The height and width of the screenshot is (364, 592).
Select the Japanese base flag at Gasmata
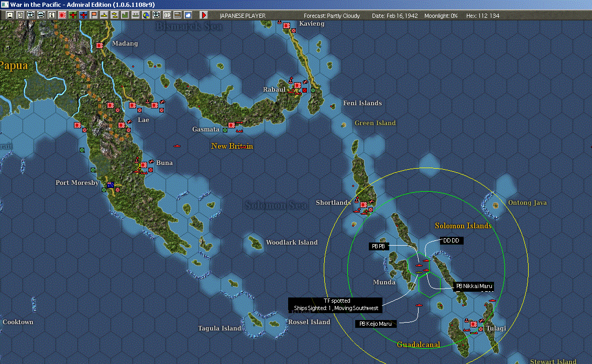232,125
